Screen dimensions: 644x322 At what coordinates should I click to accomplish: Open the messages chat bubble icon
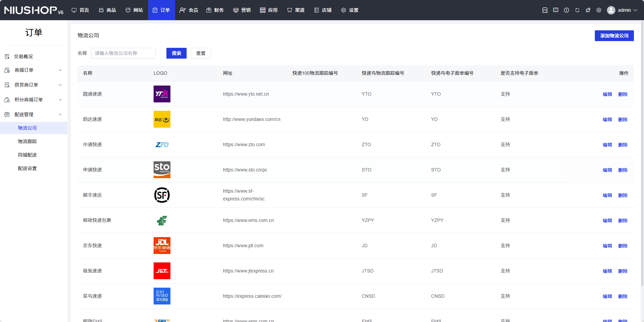556,10
